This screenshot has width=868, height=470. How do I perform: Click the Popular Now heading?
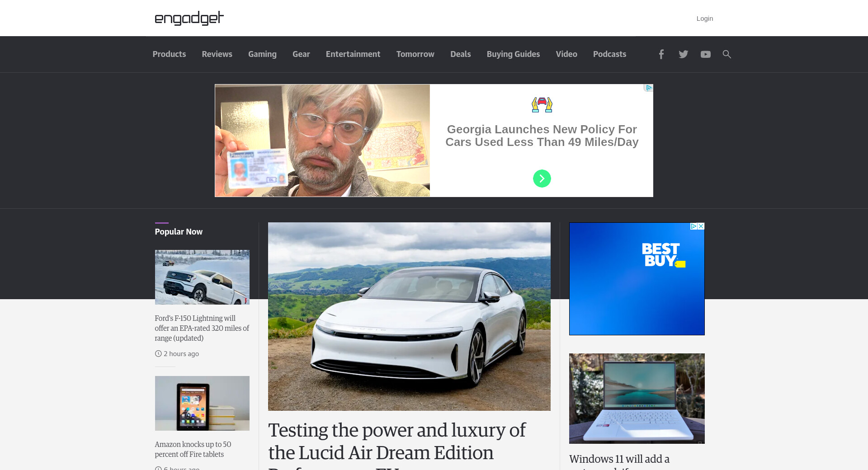(x=179, y=232)
